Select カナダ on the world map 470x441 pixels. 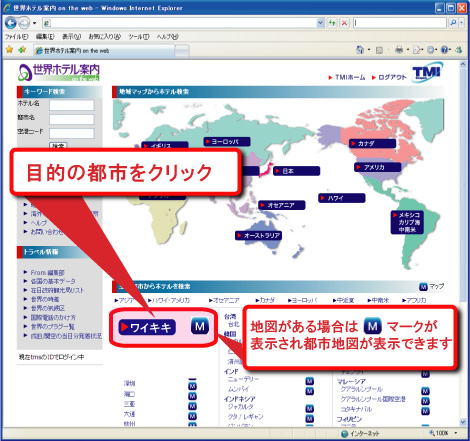pyautogui.click(x=372, y=144)
